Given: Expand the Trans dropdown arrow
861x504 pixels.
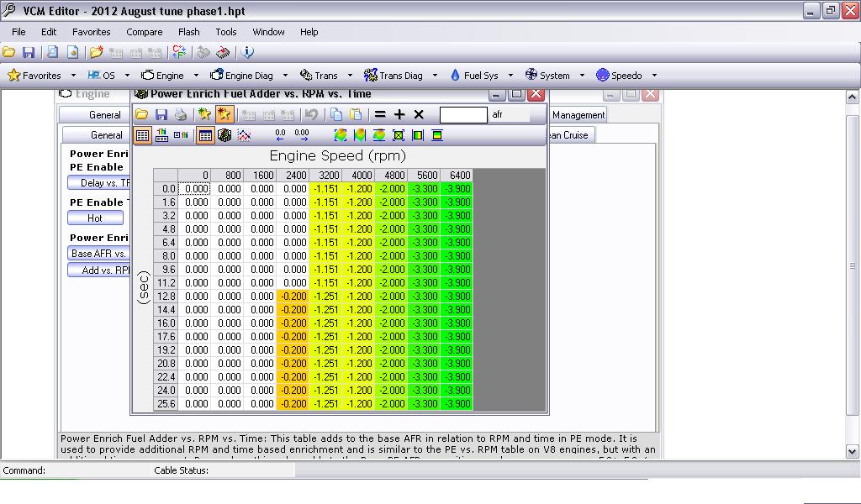Looking at the screenshot, I should point(350,75).
